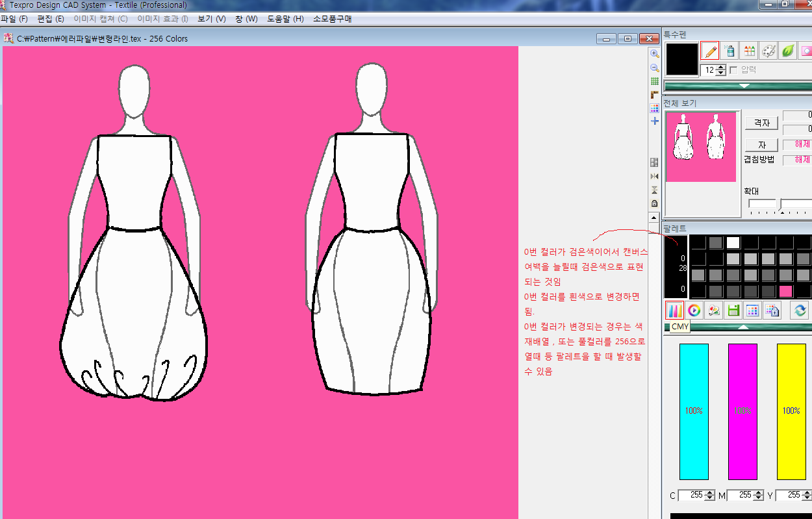This screenshot has width=812, height=519.
Task: Choose the crayons tool icon
Action: click(x=750, y=51)
